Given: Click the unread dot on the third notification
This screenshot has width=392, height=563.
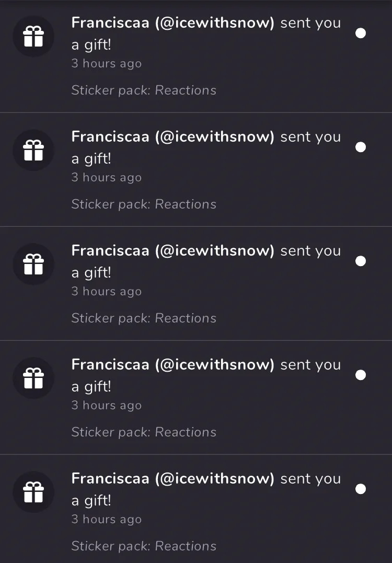Looking at the screenshot, I should pos(361,261).
